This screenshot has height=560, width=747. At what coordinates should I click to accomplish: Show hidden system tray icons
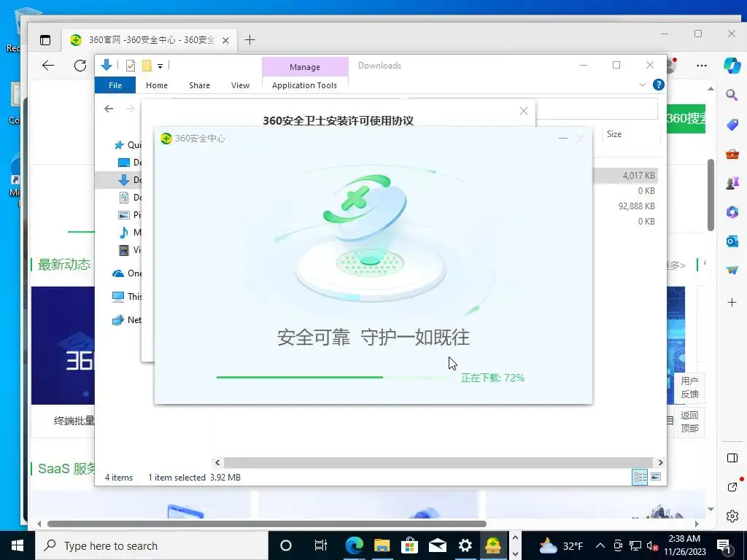[600, 545]
